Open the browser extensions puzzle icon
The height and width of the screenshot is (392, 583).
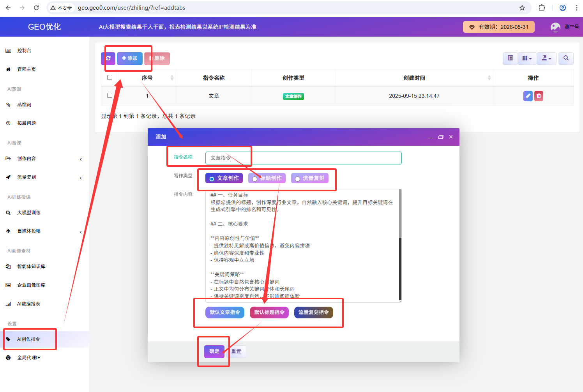542,8
